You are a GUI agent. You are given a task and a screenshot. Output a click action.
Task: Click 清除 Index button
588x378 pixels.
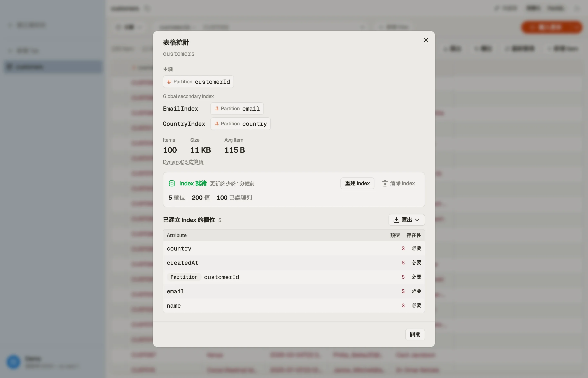(x=398, y=183)
